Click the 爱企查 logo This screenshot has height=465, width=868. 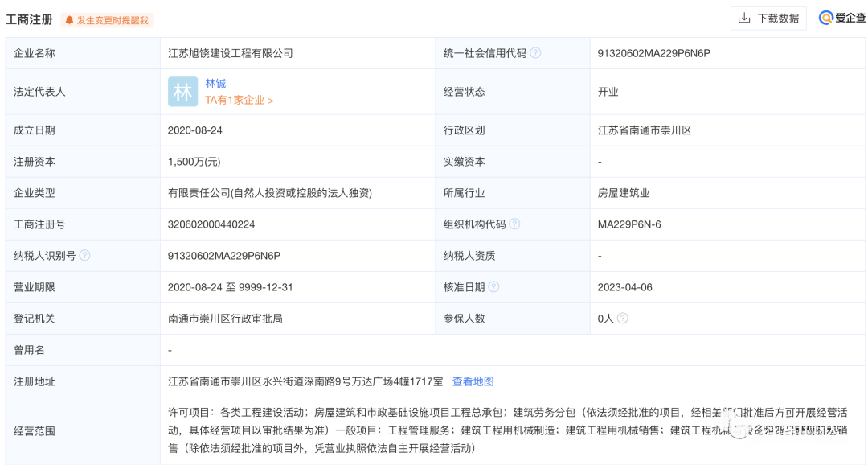click(841, 18)
